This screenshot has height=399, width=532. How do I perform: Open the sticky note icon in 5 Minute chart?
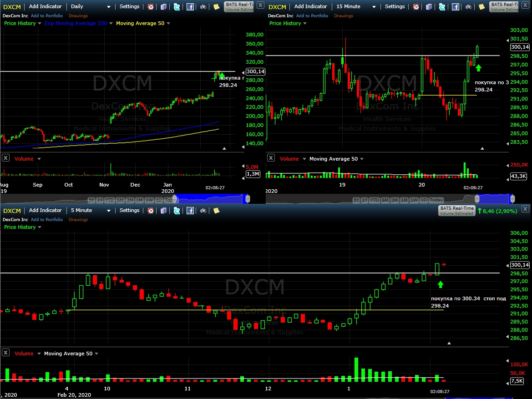(216, 211)
